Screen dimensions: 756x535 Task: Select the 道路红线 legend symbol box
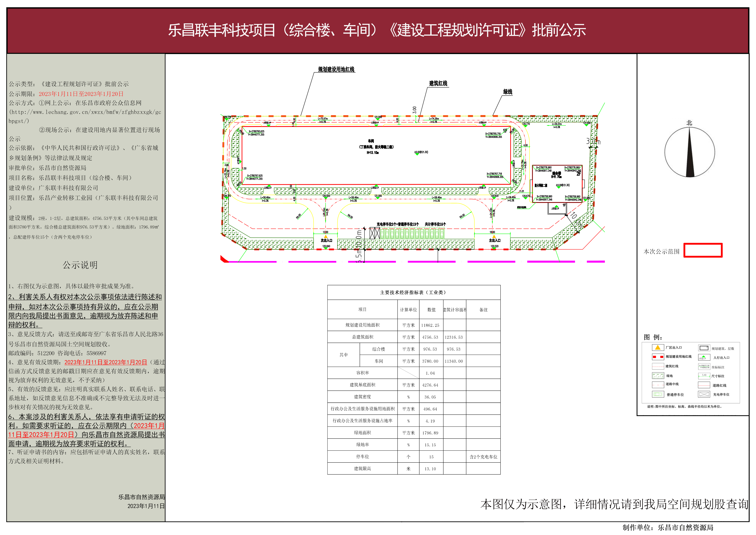pos(704,385)
